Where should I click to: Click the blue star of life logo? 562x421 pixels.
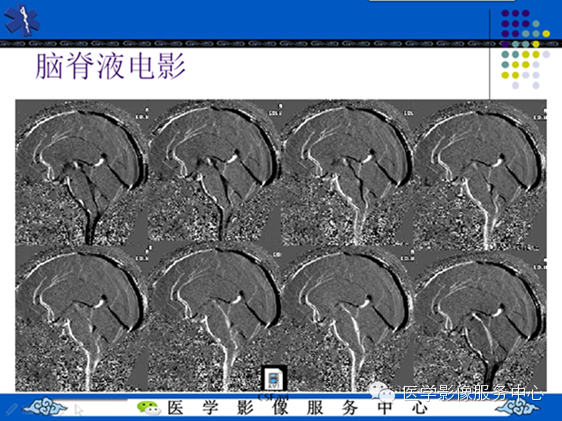click(x=22, y=20)
